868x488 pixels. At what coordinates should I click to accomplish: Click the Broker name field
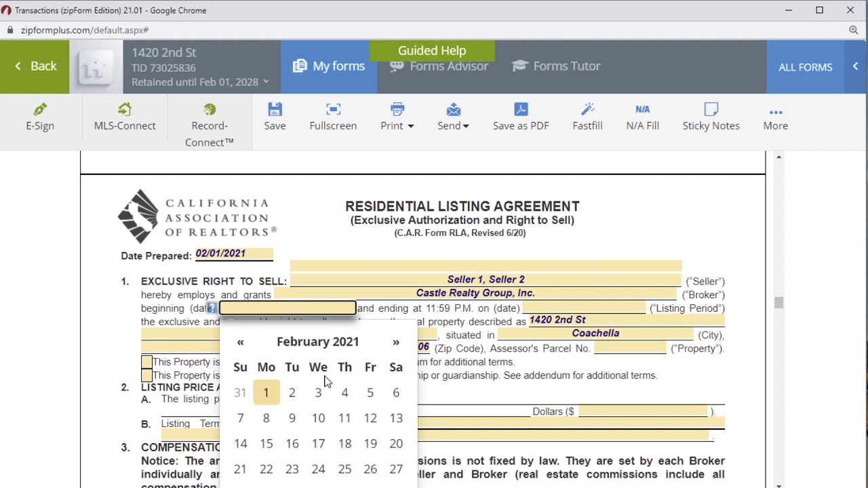coord(475,293)
